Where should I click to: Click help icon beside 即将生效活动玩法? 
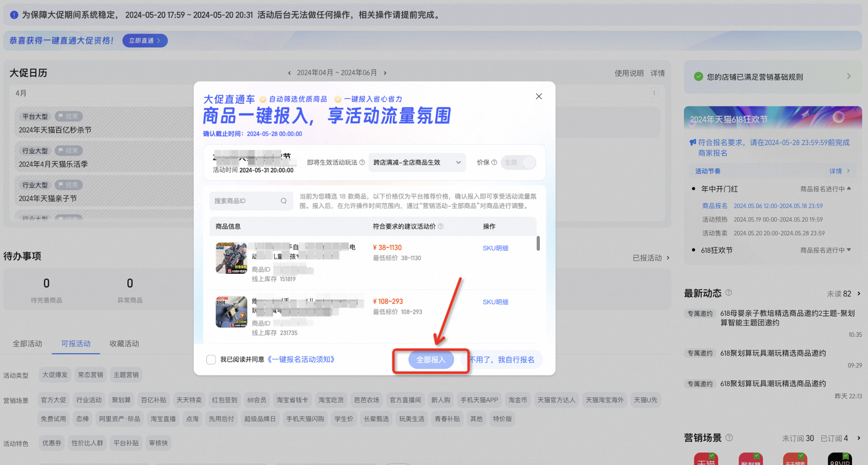coord(362,162)
